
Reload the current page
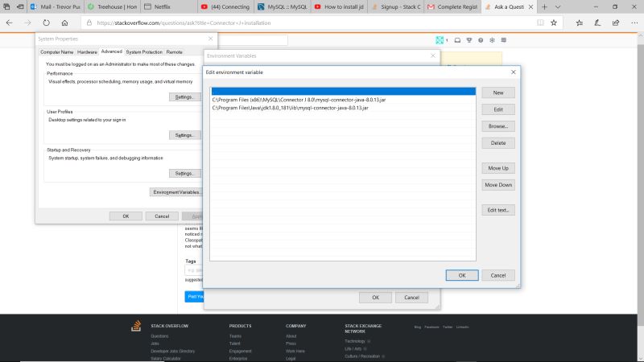46,23
